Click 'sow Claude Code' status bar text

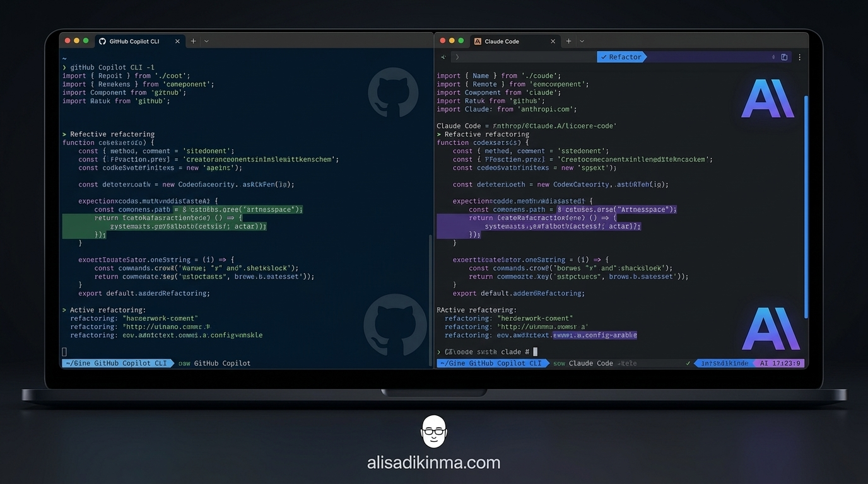coord(583,363)
